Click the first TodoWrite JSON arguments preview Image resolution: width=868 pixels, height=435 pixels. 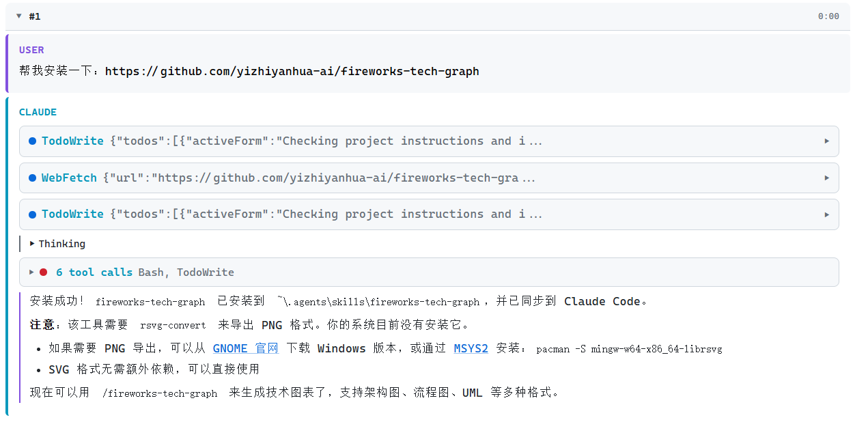click(326, 141)
